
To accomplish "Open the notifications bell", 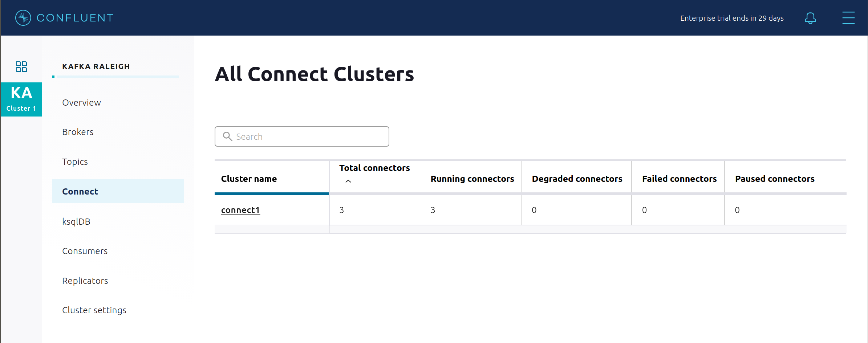I will point(810,18).
